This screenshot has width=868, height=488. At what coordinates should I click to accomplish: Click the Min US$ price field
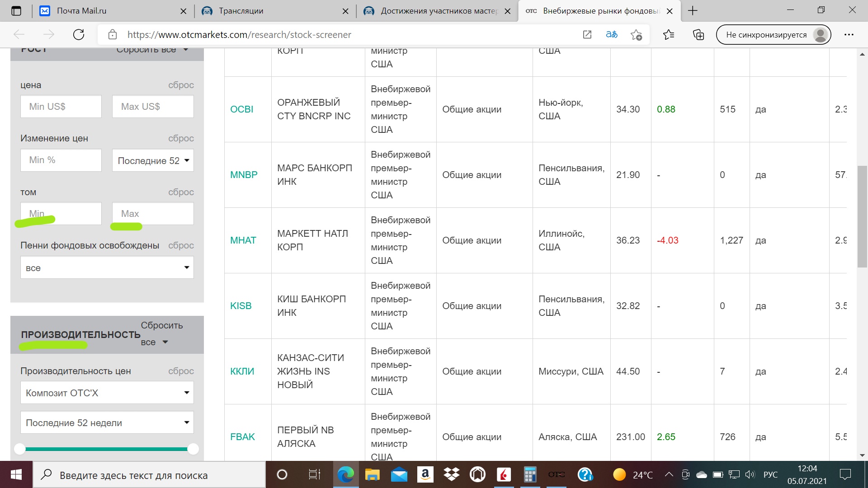[61, 107]
